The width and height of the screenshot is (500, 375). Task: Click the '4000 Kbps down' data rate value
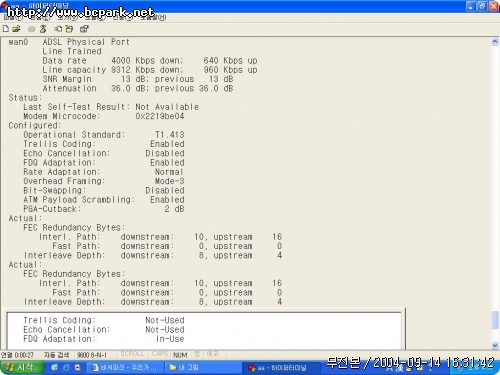[147, 61]
